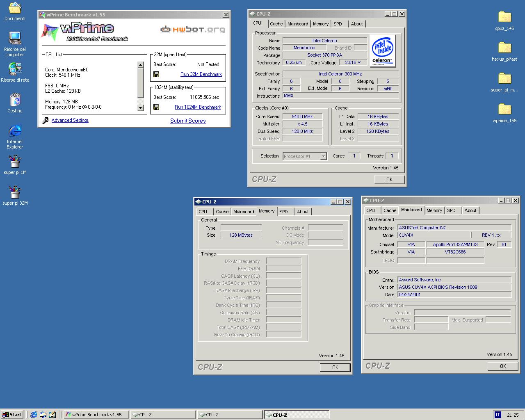Image resolution: width=525 pixels, height=420 pixels.
Task: Click the Core Voltage 2.016 V value
Action: tap(353, 63)
